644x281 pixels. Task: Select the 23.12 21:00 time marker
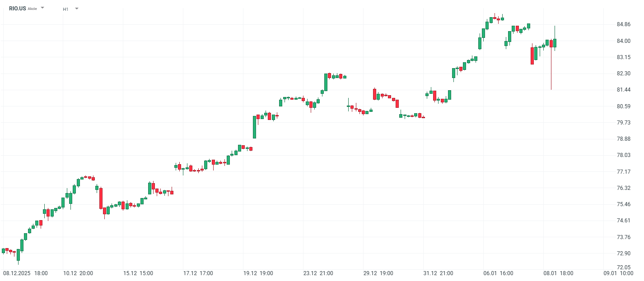click(318, 273)
